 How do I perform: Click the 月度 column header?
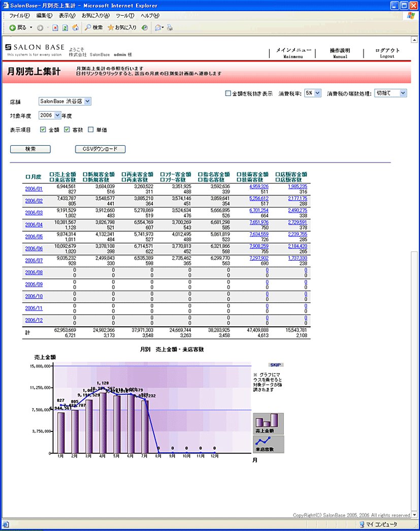click(34, 177)
